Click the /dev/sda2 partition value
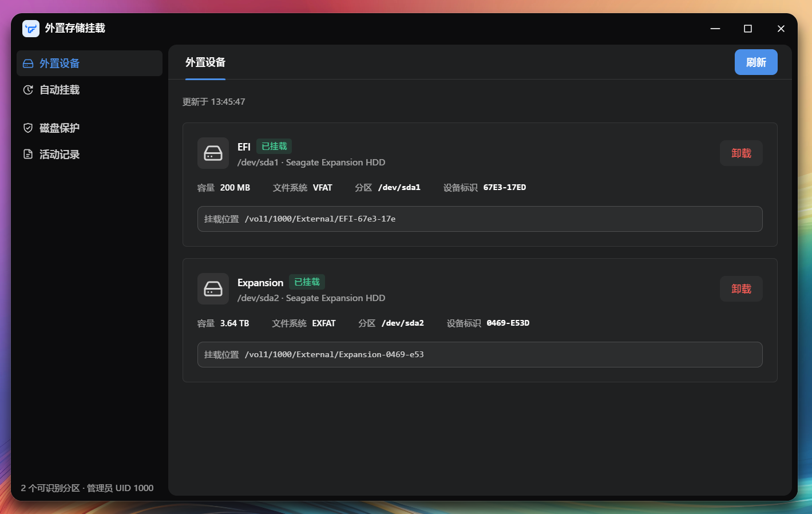 click(403, 323)
